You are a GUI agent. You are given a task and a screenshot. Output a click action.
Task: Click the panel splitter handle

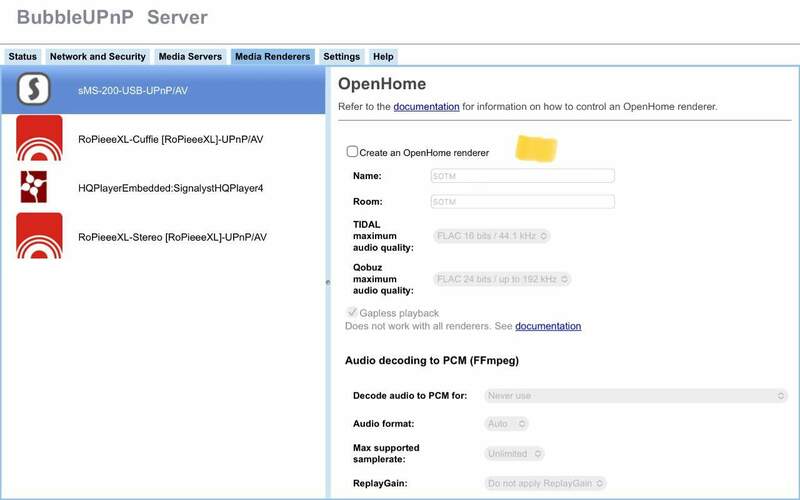[328, 282]
